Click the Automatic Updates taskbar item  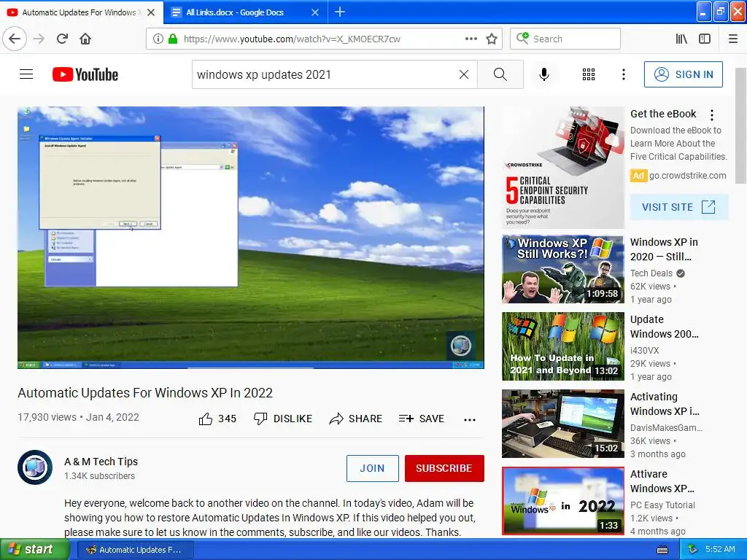134,550
